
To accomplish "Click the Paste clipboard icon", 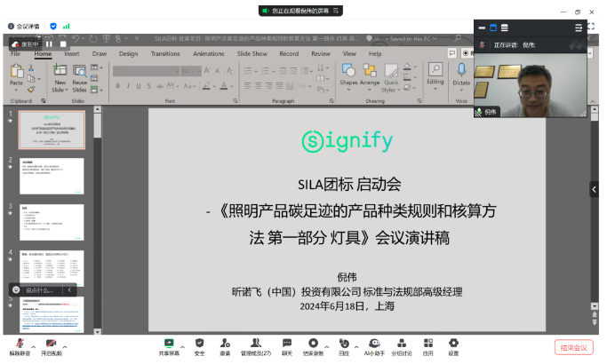I will coord(17,71).
